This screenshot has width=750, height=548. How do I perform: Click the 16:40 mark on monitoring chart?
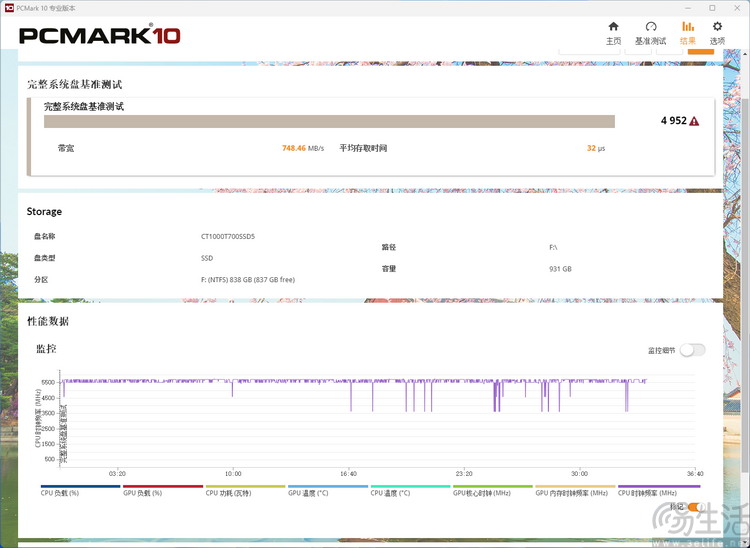tap(348, 474)
